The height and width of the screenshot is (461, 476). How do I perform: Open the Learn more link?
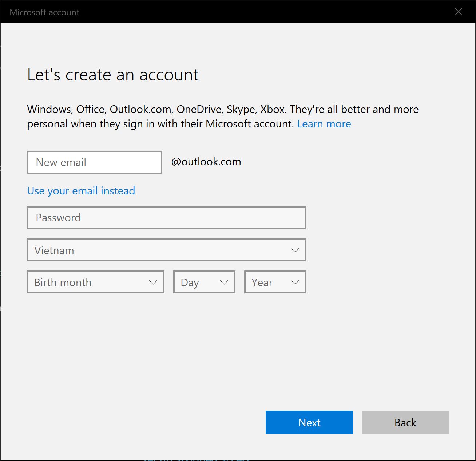(324, 124)
